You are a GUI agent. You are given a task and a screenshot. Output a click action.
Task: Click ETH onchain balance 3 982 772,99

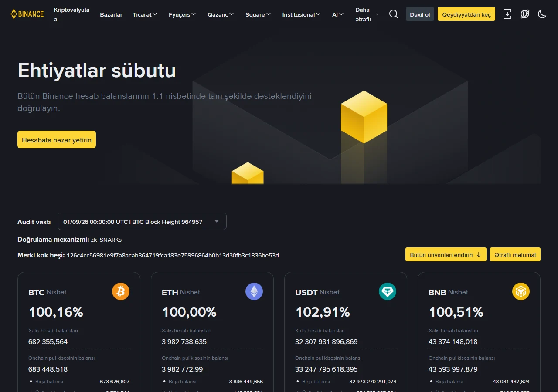pos(182,369)
